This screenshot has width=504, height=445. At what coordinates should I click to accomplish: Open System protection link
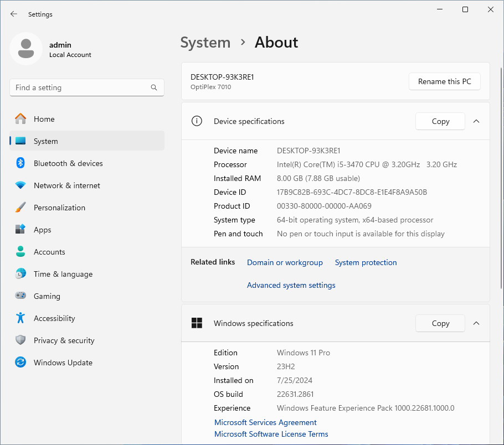(366, 262)
